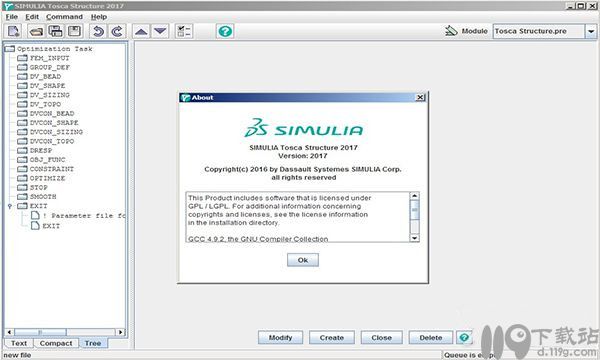Click the Close button at the bottom

tap(382, 337)
